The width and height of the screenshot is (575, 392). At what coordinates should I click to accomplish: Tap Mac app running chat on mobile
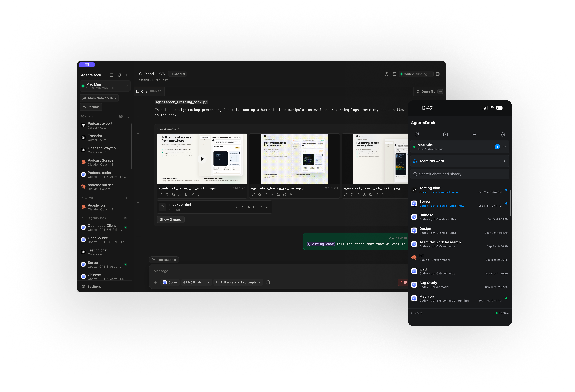click(x=459, y=298)
